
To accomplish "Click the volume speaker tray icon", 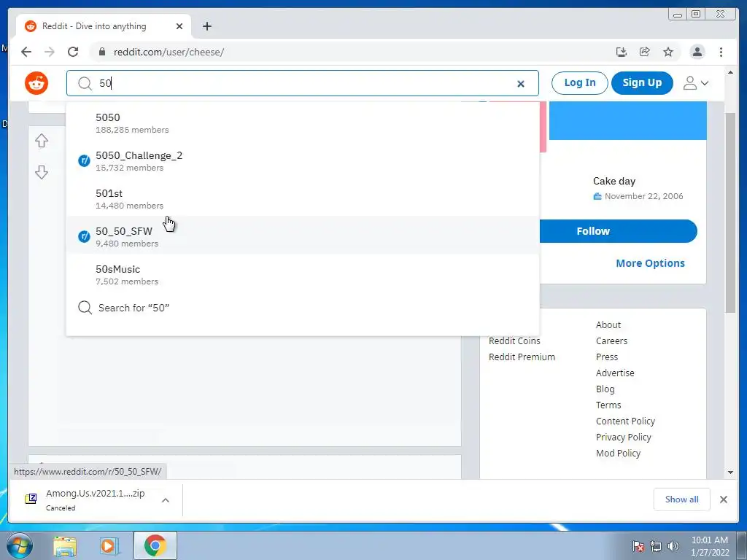I will (673, 546).
